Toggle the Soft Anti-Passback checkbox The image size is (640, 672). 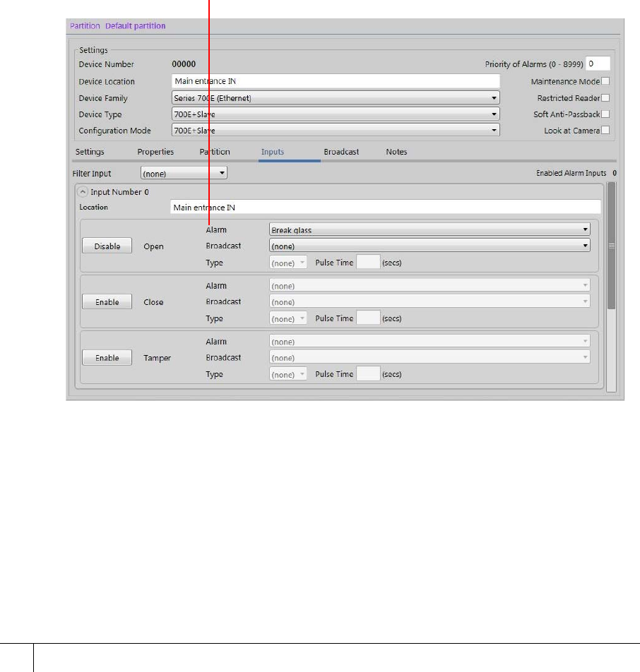click(x=605, y=114)
